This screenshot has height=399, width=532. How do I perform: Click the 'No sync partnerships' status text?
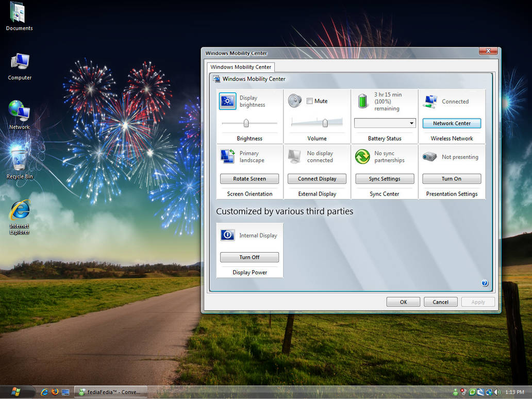tap(389, 157)
